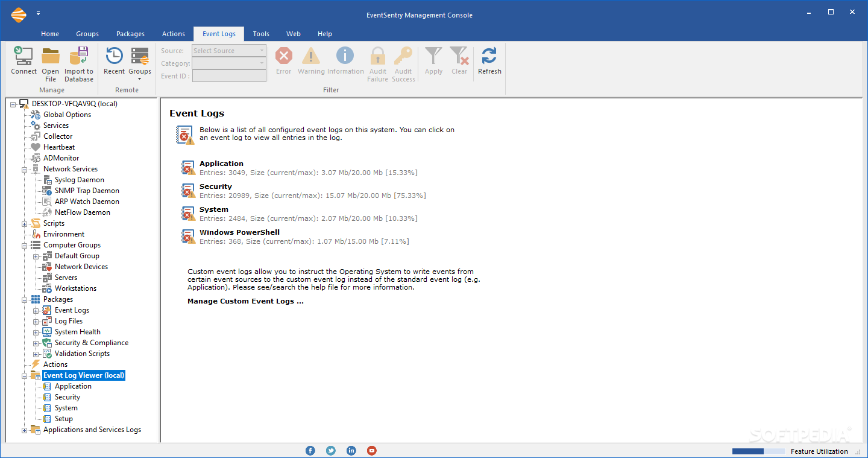The height and width of the screenshot is (458, 868).
Task: Open the Help tab
Action: 325,34
